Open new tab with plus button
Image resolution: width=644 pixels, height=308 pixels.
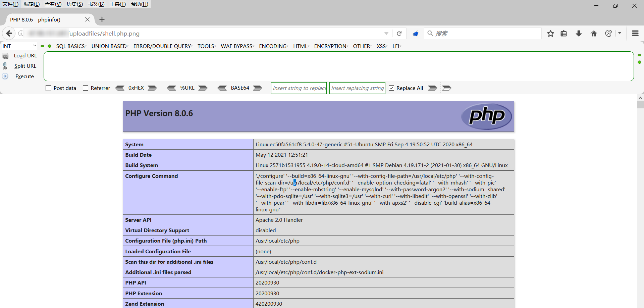(102, 19)
